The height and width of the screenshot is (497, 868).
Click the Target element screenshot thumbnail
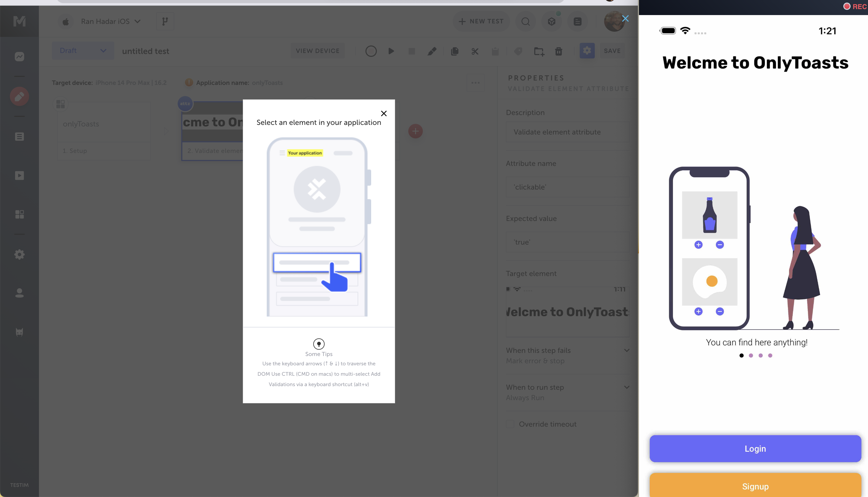pos(568,312)
